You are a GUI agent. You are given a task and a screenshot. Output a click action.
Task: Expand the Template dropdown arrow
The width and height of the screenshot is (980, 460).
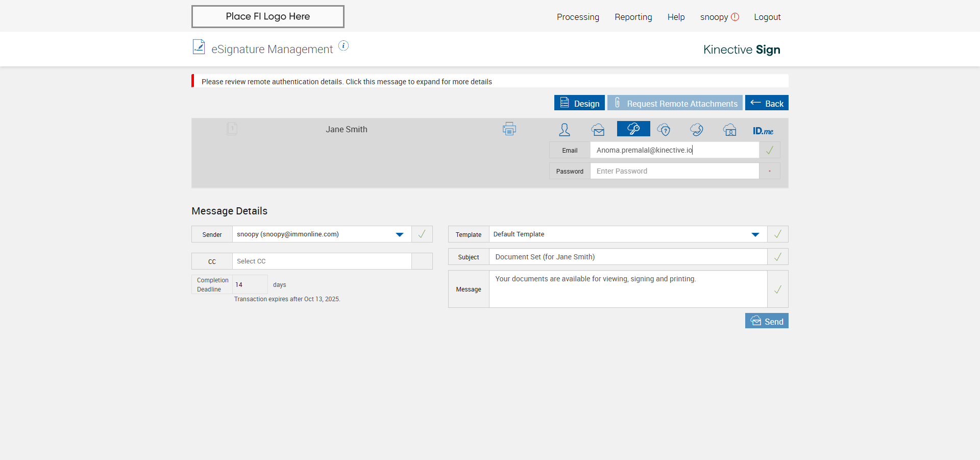(755, 234)
